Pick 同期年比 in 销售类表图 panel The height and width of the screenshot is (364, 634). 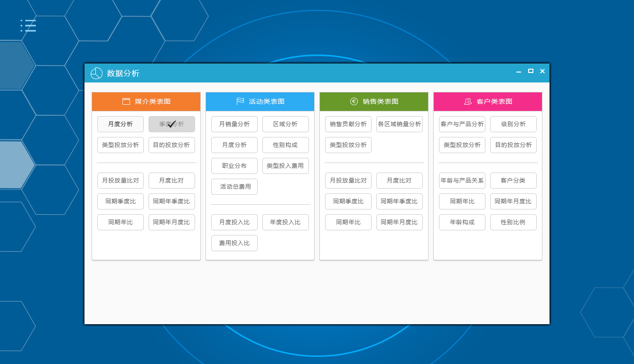click(348, 222)
